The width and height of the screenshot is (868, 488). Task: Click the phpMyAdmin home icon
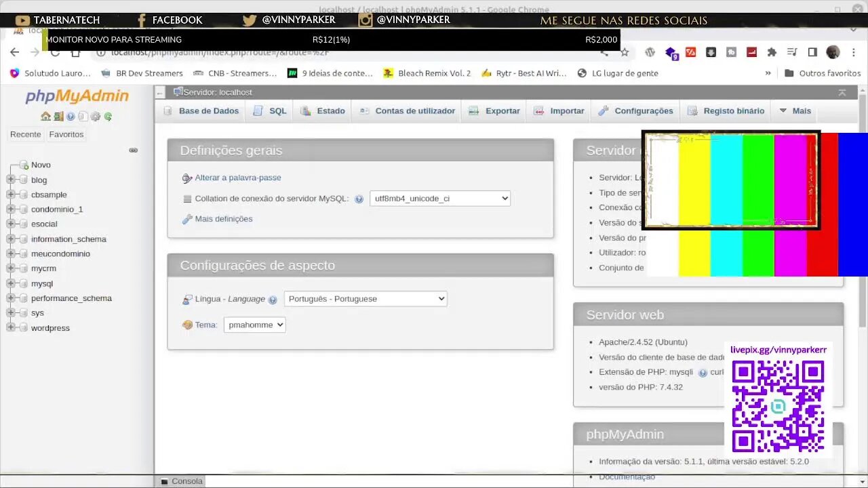tap(45, 117)
